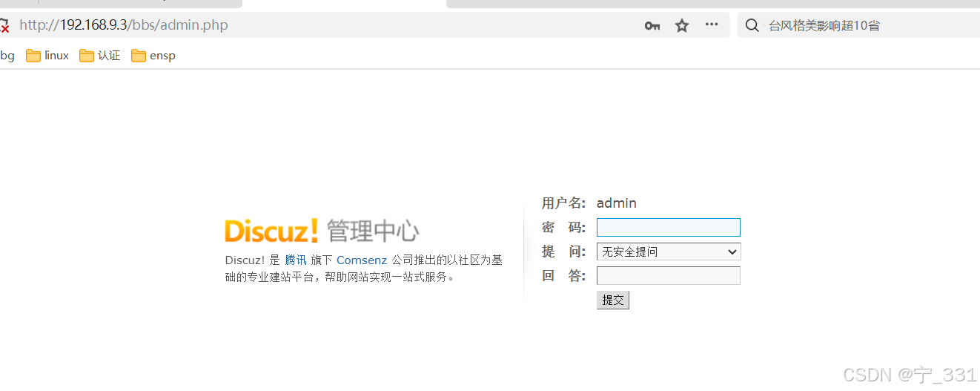980x391 pixels.
Task: Submit the form with 提交 button
Action: 613,300
